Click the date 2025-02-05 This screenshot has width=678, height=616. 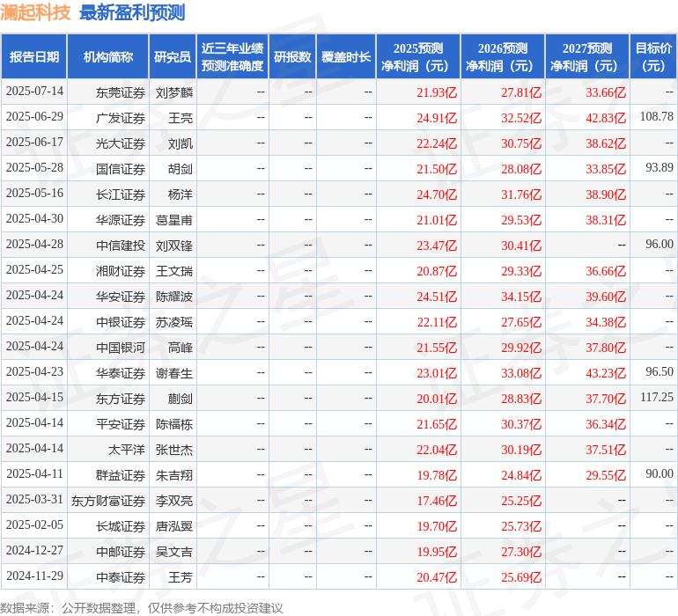pos(34,524)
